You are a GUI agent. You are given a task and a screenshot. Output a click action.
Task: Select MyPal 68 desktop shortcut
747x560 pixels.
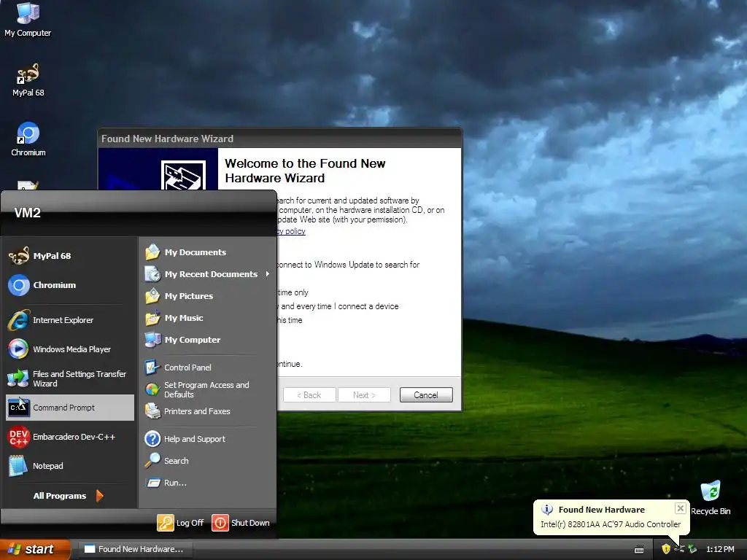[28, 80]
